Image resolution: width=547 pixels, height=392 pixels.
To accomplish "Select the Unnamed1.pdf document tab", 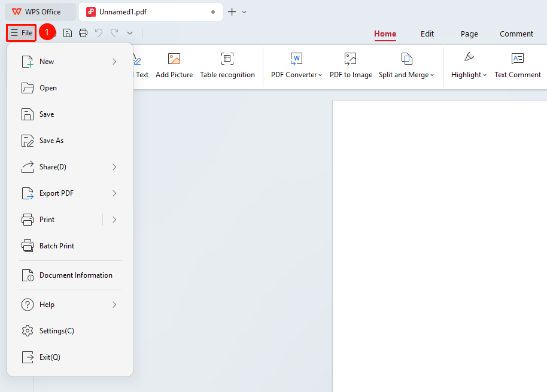I will tap(151, 12).
